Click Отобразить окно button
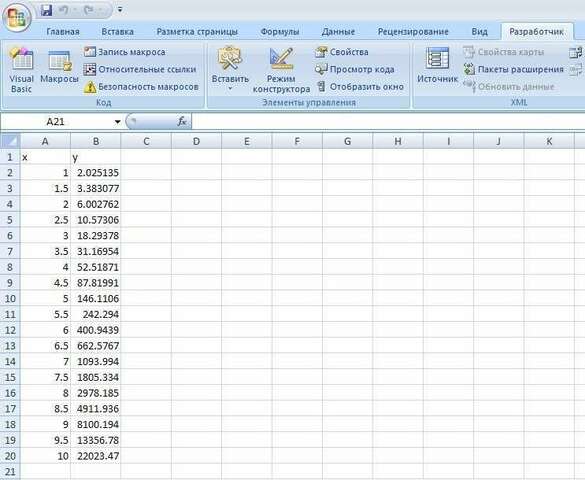Image resolution: width=585 pixels, height=480 pixels. pos(360,87)
